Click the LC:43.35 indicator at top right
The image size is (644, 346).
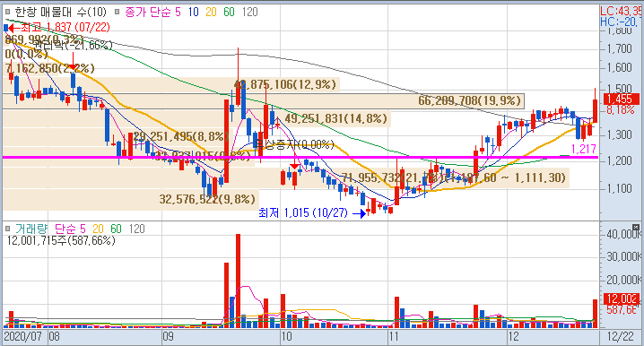622,11
